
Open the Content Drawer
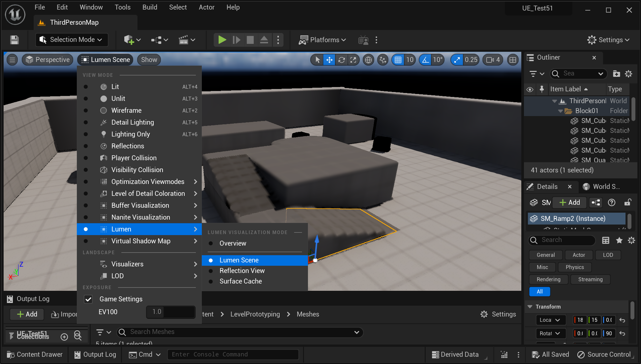35,354
